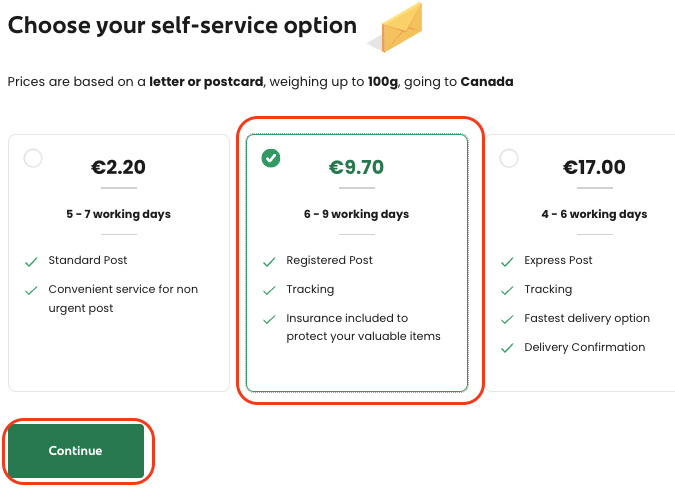This screenshot has height=495, width=675.
Task: Click Tracking in the Express Post card
Action: coord(548,290)
